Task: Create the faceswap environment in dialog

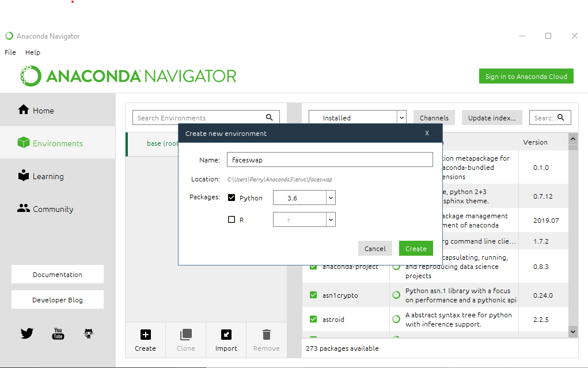Action: point(416,248)
